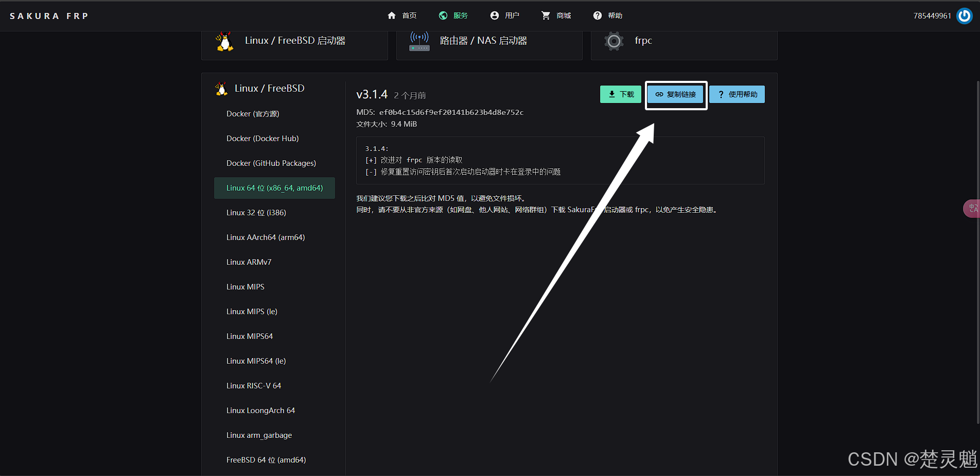This screenshot has height=476, width=980.
Task: Click the MD5 hash value text
Action: (451, 112)
